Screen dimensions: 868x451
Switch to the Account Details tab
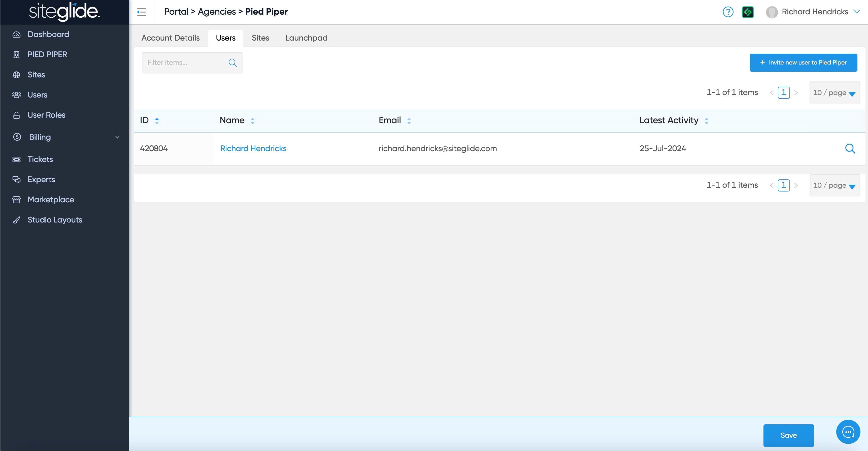171,38
